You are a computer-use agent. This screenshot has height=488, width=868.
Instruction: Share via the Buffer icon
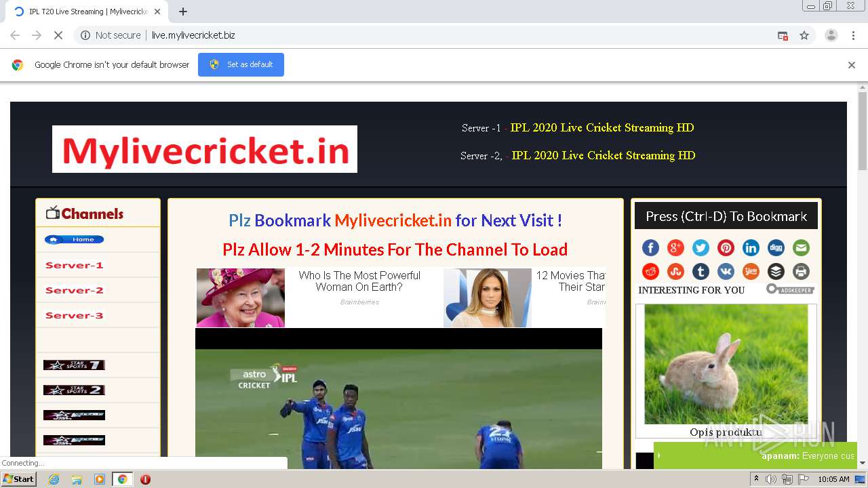776,272
